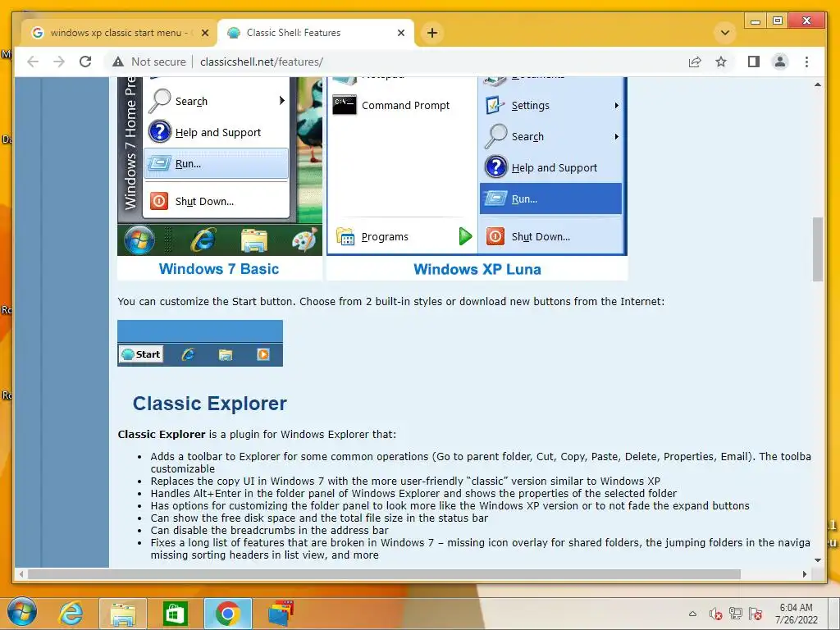840x630 pixels.
Task: Open the stacked windows app on taskbar
Action: 281,614
